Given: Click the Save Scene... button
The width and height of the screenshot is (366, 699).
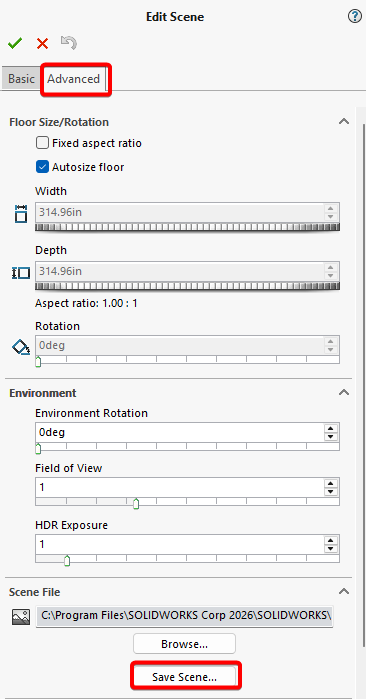Looking at the screenshot, I should click(184, 677).
